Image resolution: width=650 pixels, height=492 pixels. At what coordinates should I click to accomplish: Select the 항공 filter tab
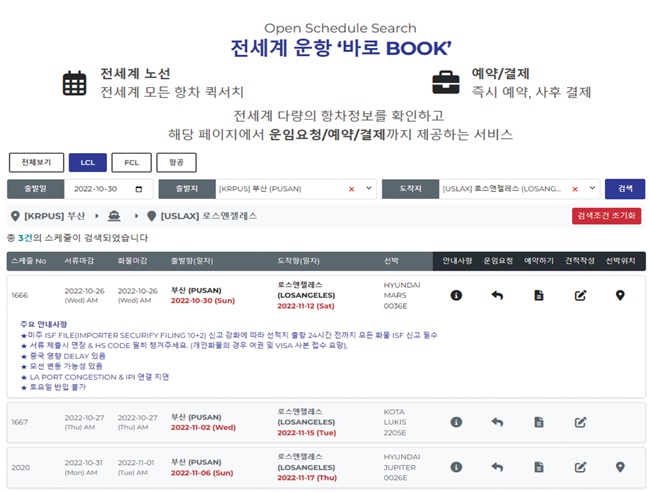click(176, 162)
